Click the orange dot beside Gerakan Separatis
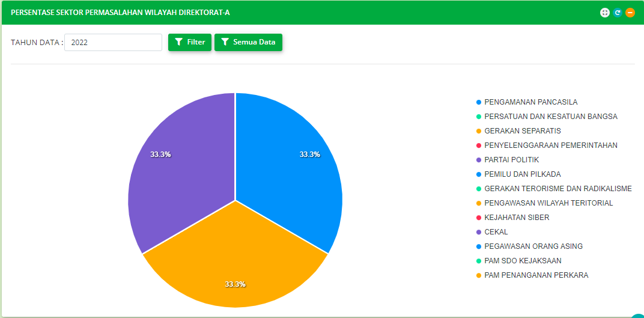The image size is (644, 318). pos(479,131)
